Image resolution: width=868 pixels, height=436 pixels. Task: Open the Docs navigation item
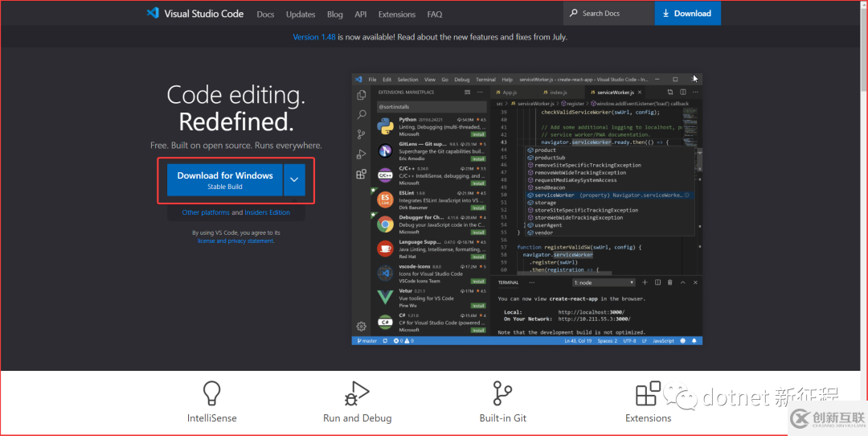point(265,14)
